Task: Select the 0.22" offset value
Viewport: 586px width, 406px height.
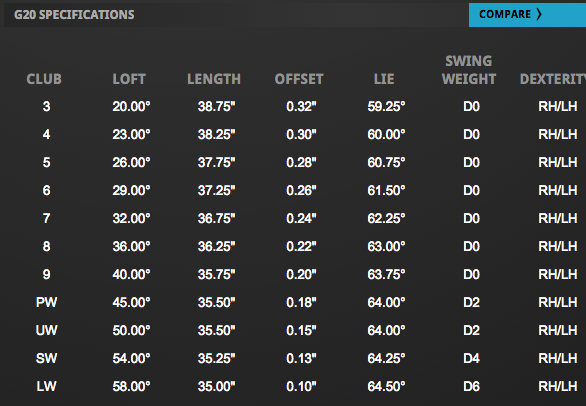Action: coord(301,246)
